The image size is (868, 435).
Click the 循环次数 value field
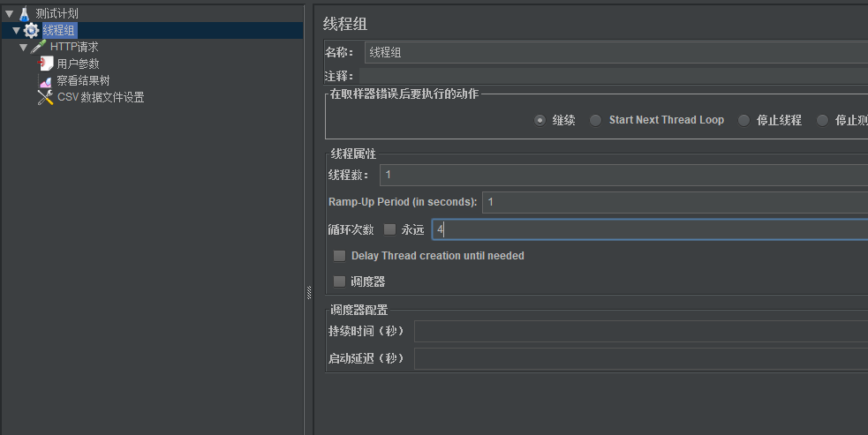click(x=650, y=229)
